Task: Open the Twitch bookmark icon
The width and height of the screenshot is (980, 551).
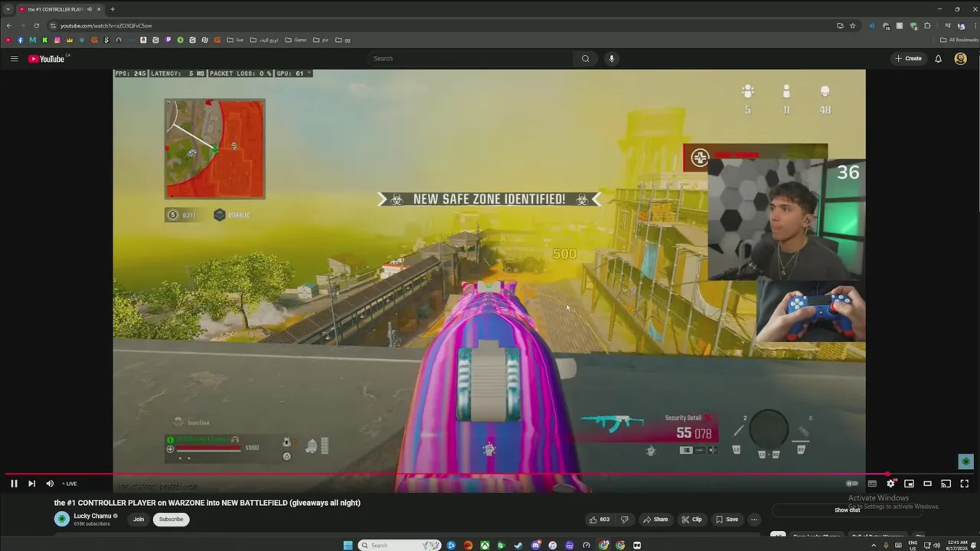Action: click(168, 40)
